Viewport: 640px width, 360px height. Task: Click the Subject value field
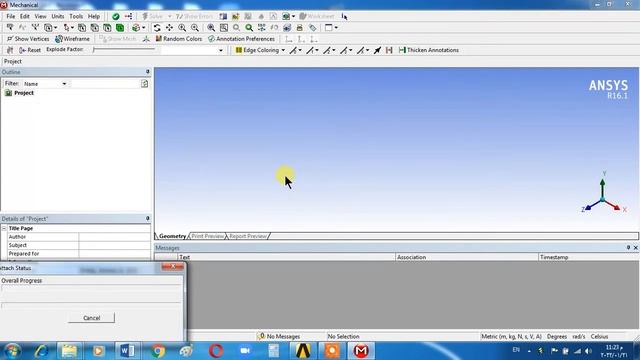point(115,245)
